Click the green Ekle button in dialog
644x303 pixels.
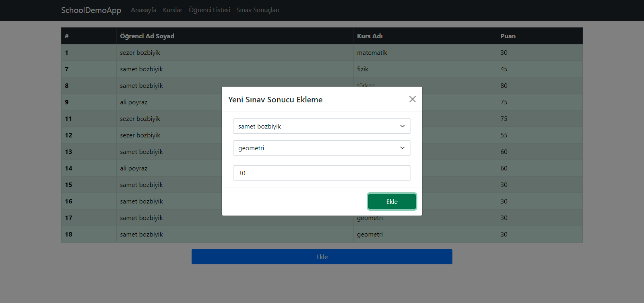coord(392,201)
